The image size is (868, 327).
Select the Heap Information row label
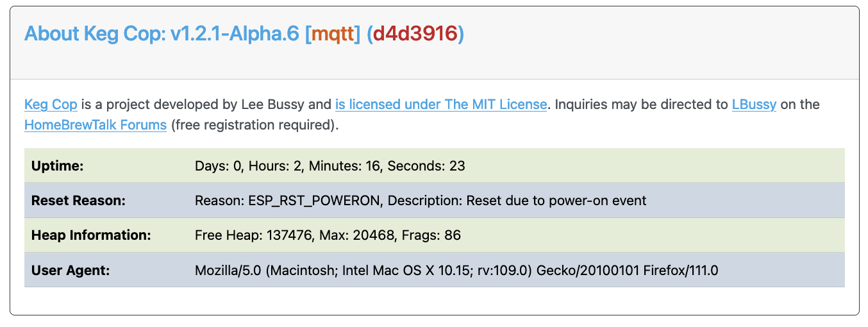[90, 235]
